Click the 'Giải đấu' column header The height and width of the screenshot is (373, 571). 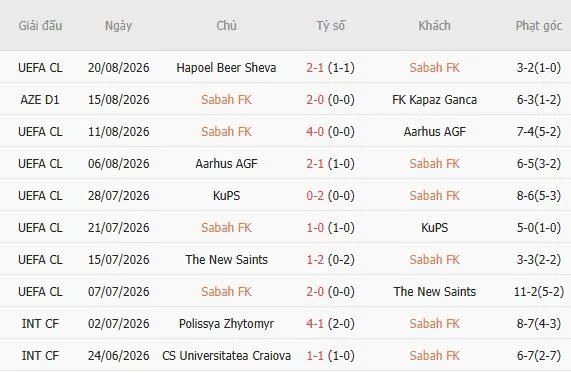coord(40,25)
